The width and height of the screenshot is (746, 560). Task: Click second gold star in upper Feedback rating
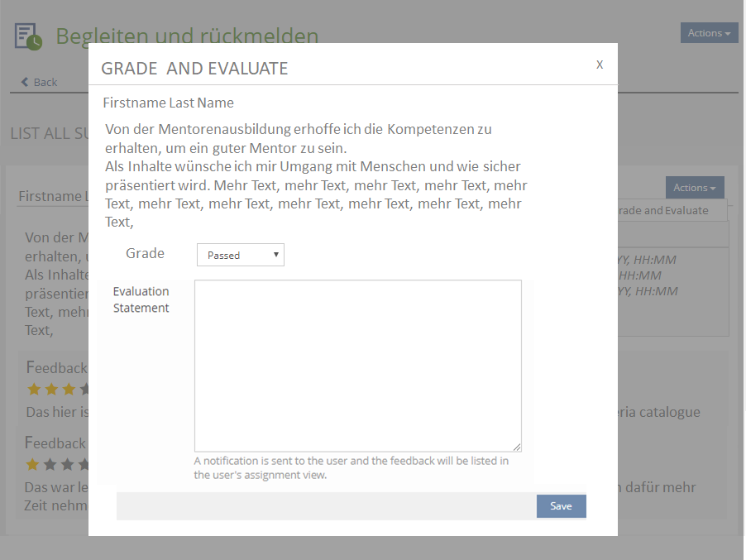pyautogui.click(x=51, y=389)
